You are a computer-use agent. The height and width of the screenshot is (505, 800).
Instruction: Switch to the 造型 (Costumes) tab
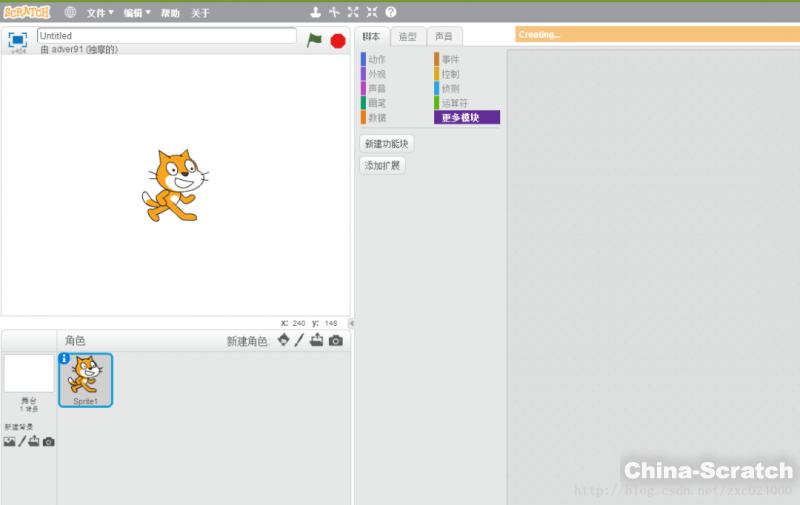407,36
